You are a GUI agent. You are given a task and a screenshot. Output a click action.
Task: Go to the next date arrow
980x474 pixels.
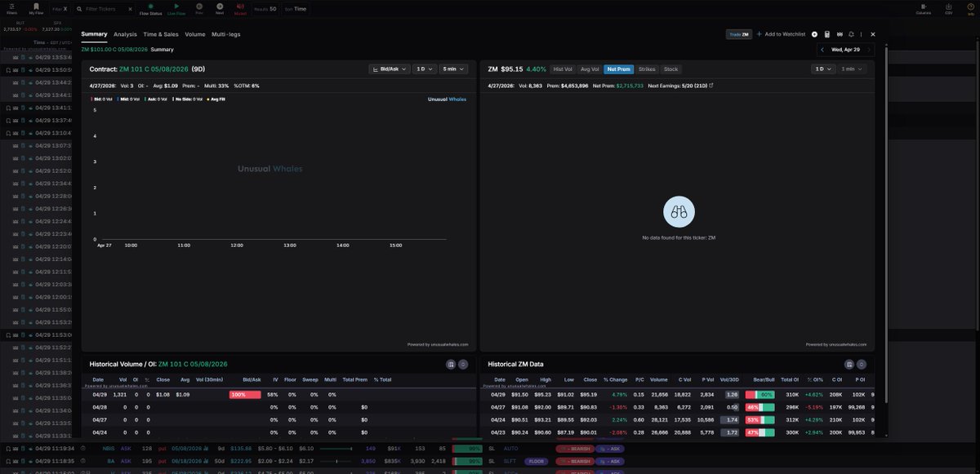(870, 50)
